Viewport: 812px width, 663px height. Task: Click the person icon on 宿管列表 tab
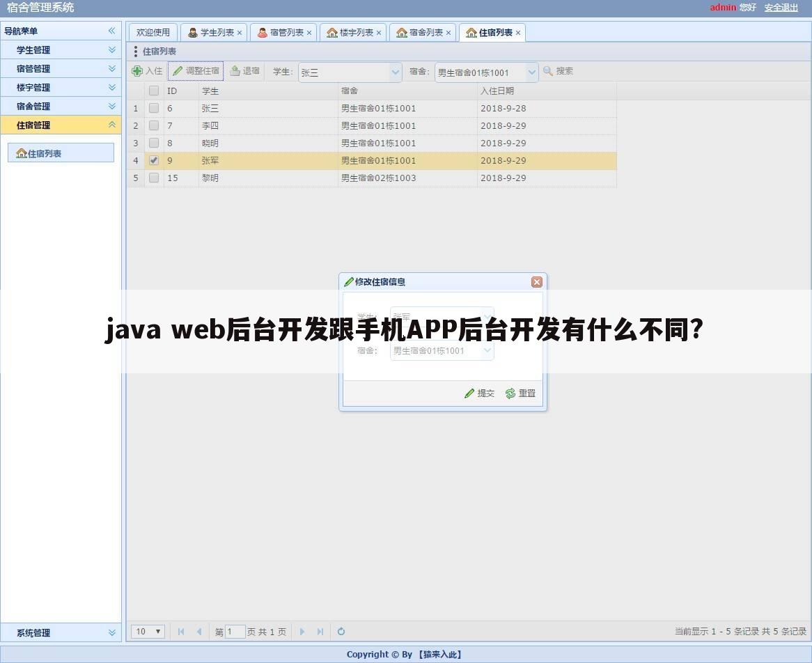263,33
